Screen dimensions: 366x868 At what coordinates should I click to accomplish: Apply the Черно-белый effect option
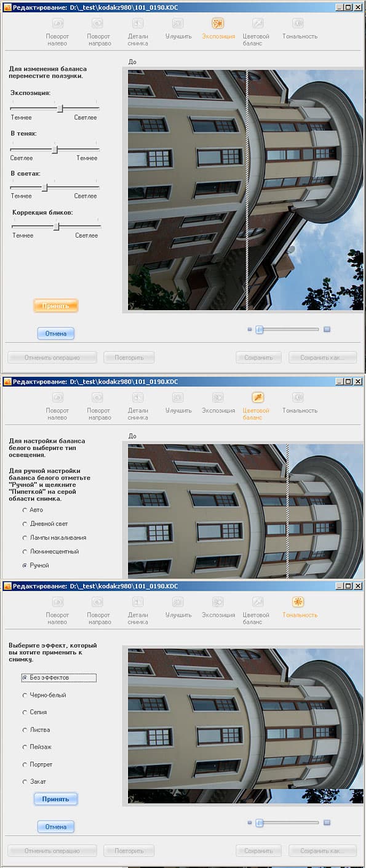tap(25, 696)
